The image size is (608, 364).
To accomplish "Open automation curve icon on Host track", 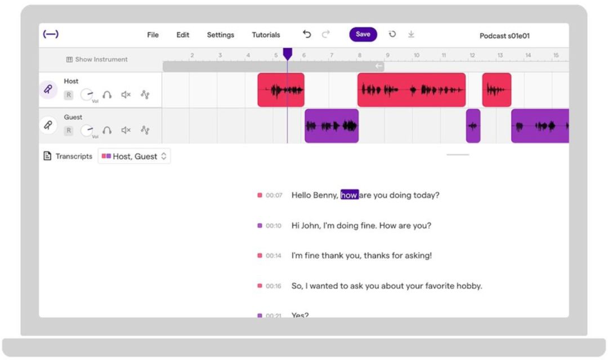I will click(x=145, y=95).
